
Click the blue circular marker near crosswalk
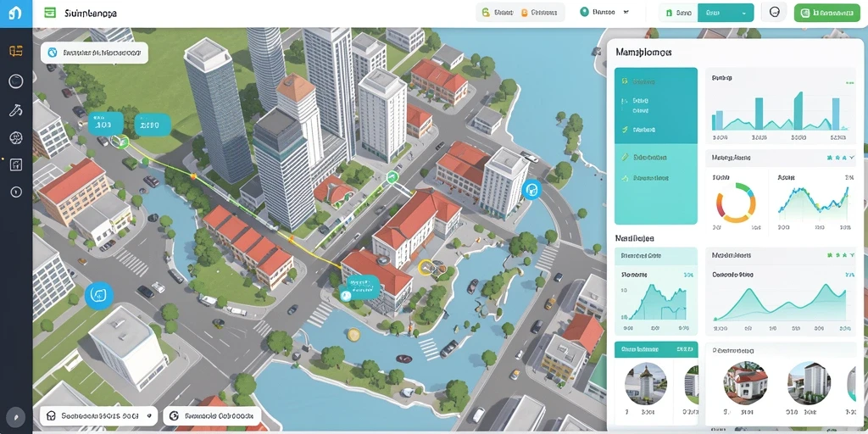click(x=99, y=295)
